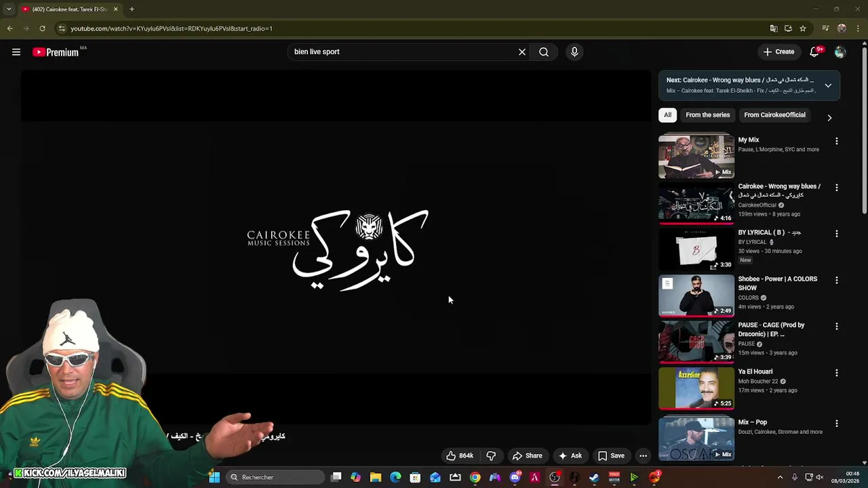Open Google Chrome from taskbar
868x488 pixels.
click(475, 477)
